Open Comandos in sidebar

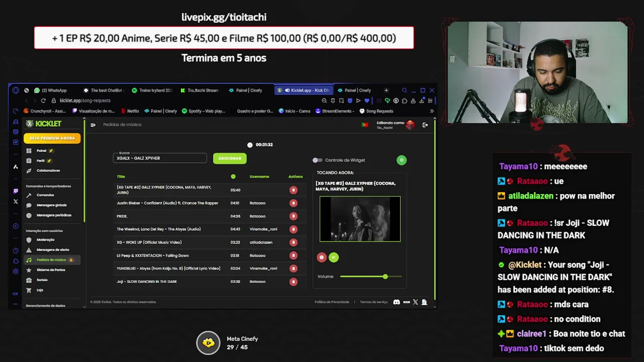[x=45, y=195]
